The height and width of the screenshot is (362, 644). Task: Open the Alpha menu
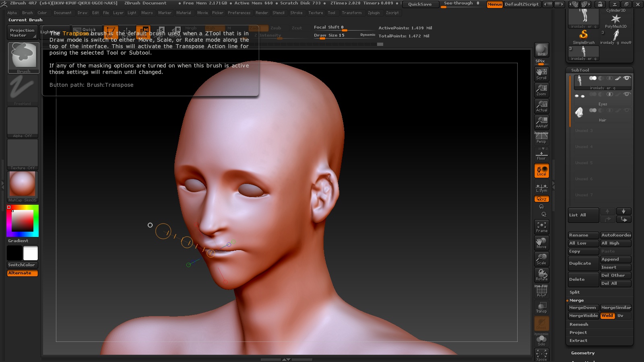coord(12,13)
